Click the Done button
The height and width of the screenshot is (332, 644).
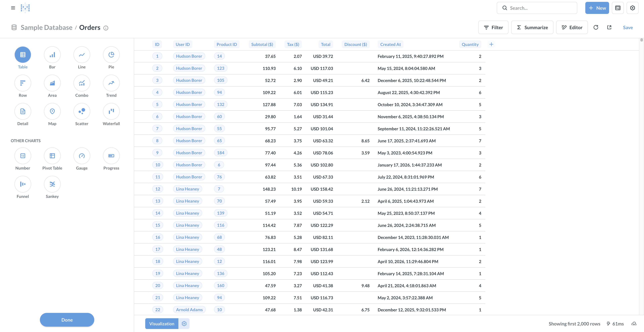tap(67, 320)
